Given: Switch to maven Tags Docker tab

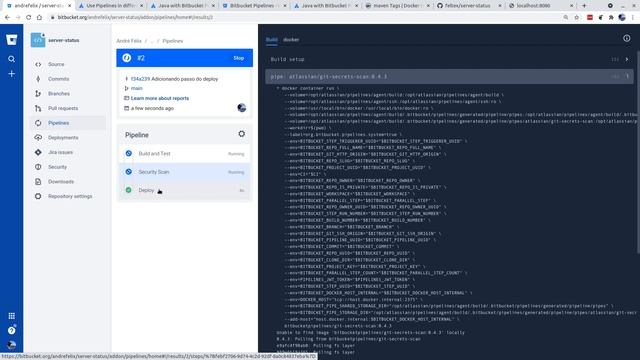Looking at the screenshot, I should (x=397, y=6).
